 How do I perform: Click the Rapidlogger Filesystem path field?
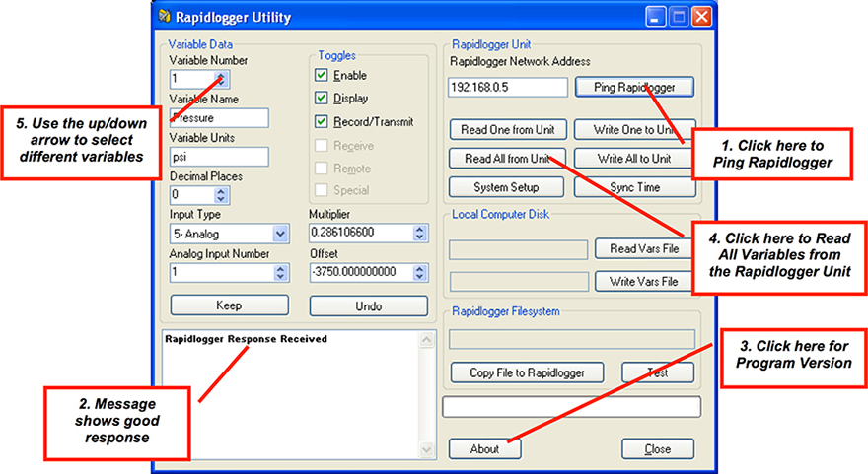(572, 339)
